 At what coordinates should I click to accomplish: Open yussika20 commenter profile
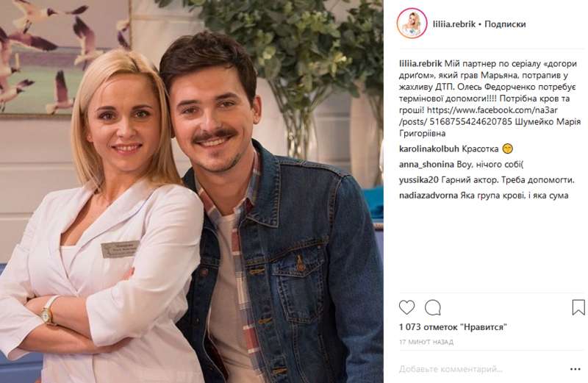pyautogui.click(x=419, y=180)
